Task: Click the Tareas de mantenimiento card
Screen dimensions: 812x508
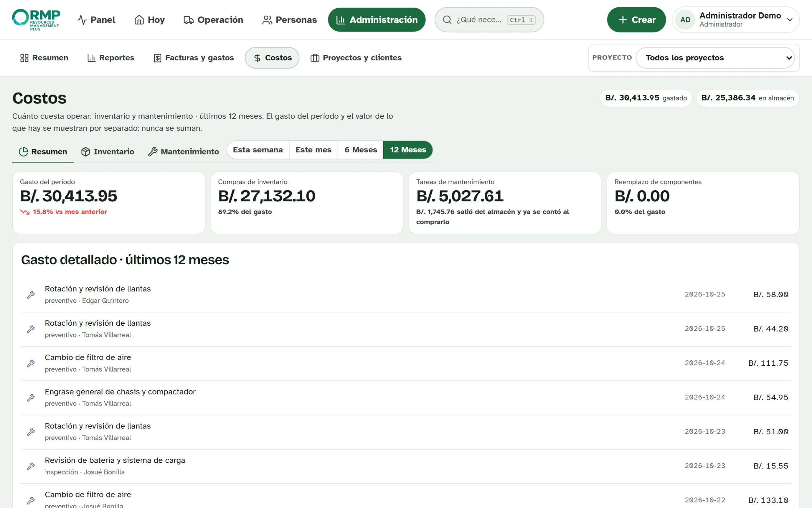Action: (x=505, y=203)
